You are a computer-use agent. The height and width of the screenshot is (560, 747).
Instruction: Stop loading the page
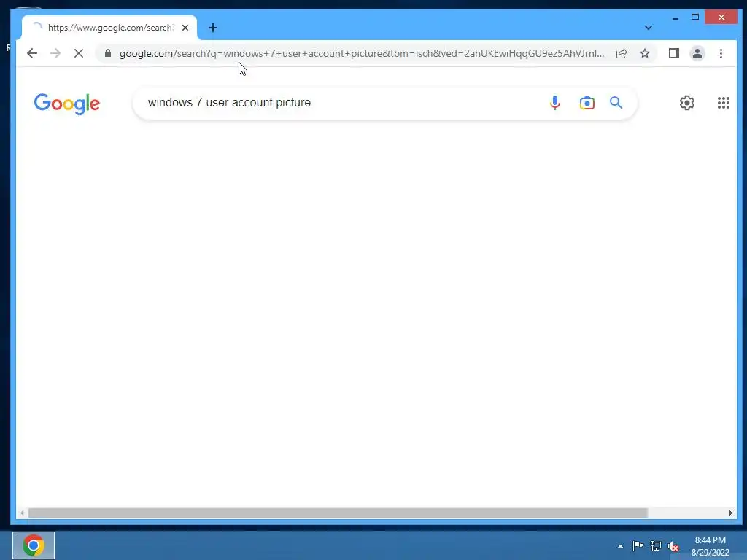pyautogui.click(x=79, y=53)
